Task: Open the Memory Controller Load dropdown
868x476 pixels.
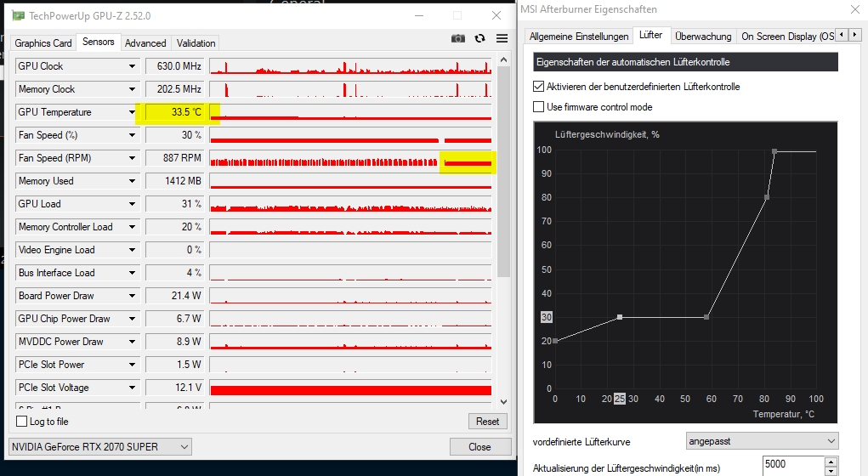Action: click(132, 227)
